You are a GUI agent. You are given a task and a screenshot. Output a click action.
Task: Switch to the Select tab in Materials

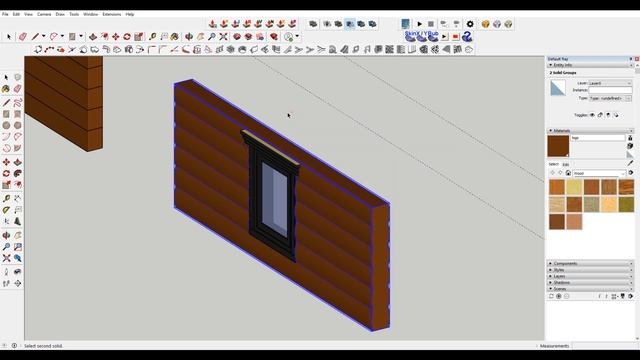pos(553,164)
